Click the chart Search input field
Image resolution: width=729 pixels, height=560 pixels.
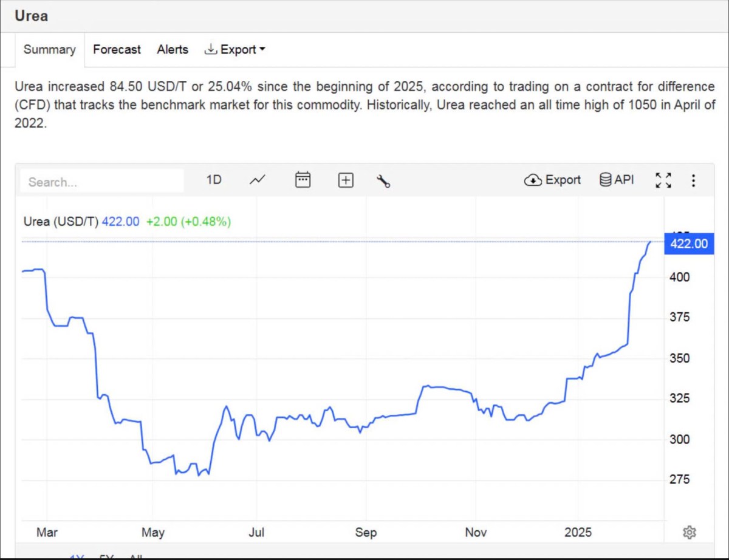click(102, 182)
